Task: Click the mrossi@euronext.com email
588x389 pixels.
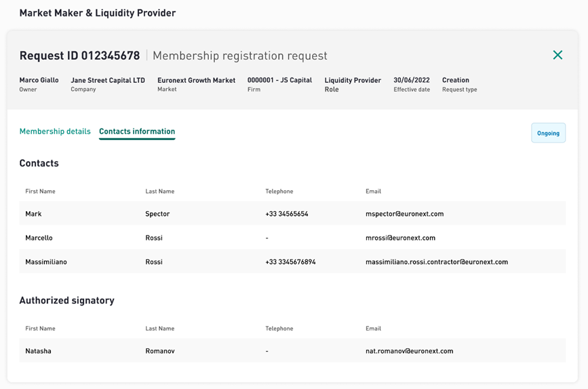Action: coord(401,238)
